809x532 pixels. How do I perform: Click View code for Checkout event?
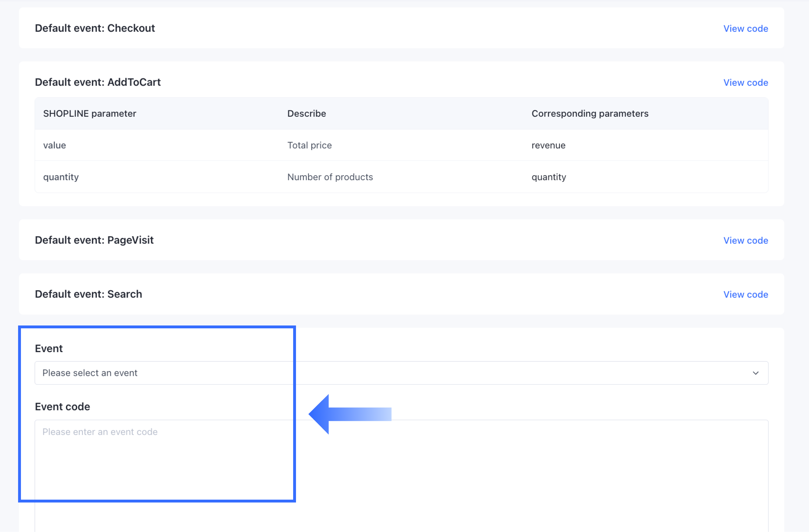[745, 29]
